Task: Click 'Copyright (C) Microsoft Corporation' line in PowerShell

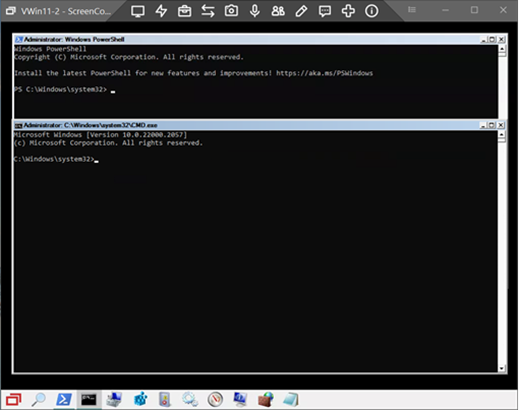Action: pyautogui.click(x=129, y=57)
